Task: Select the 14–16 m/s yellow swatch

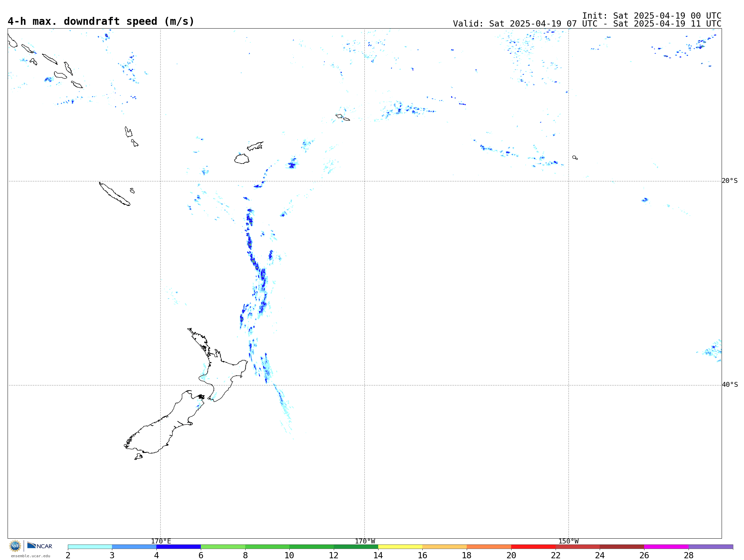Action: [400, 547]
